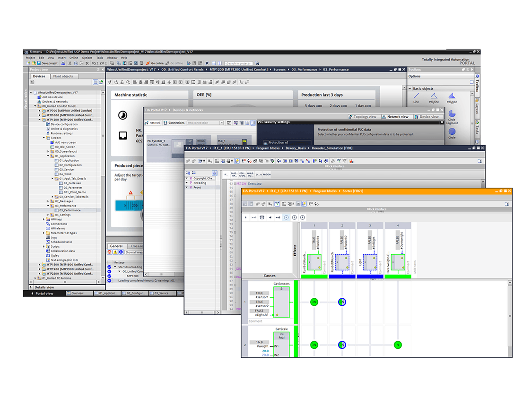Click the New project icon in main toolbar

(x=28, y=63)
